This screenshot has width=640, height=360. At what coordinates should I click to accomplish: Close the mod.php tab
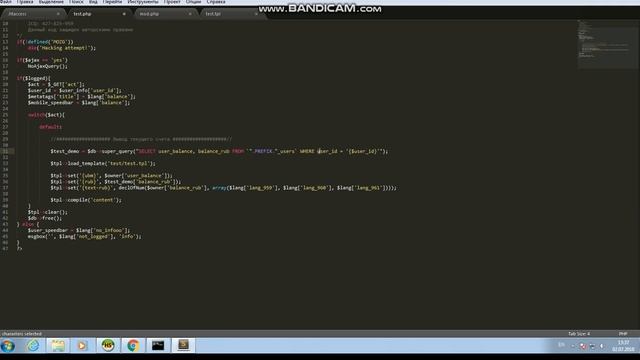tap(190, 14)
